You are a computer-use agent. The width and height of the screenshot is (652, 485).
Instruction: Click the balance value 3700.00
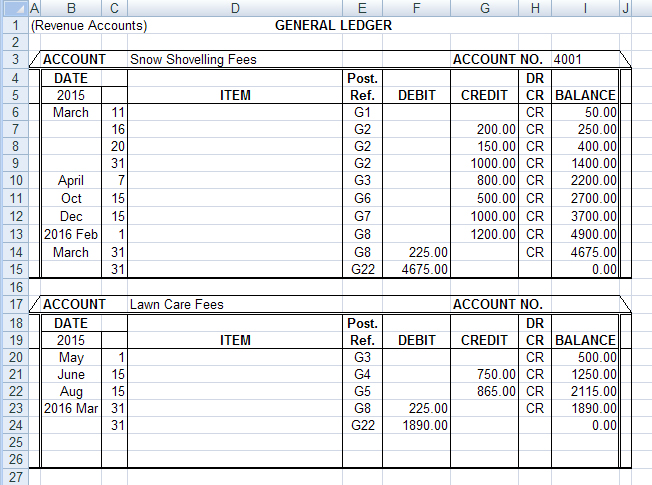pos(594,216)
